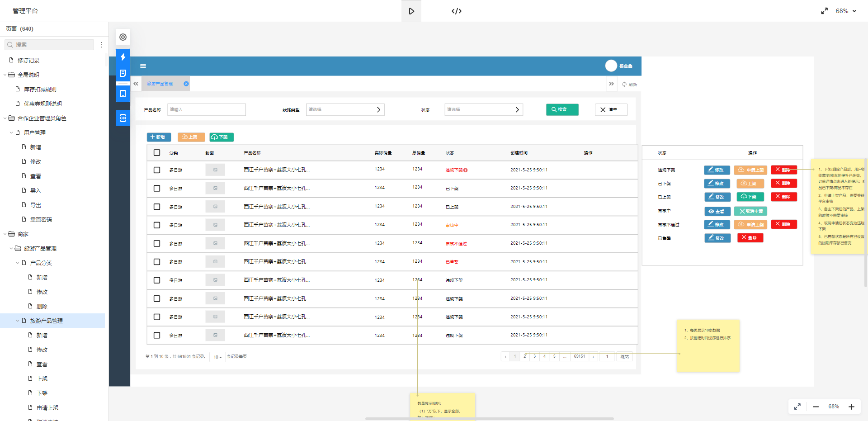This screenshot has width=868, height=421.
Task: Open the 68% zoom dropdown at top
Action: [x=846, y=11]
